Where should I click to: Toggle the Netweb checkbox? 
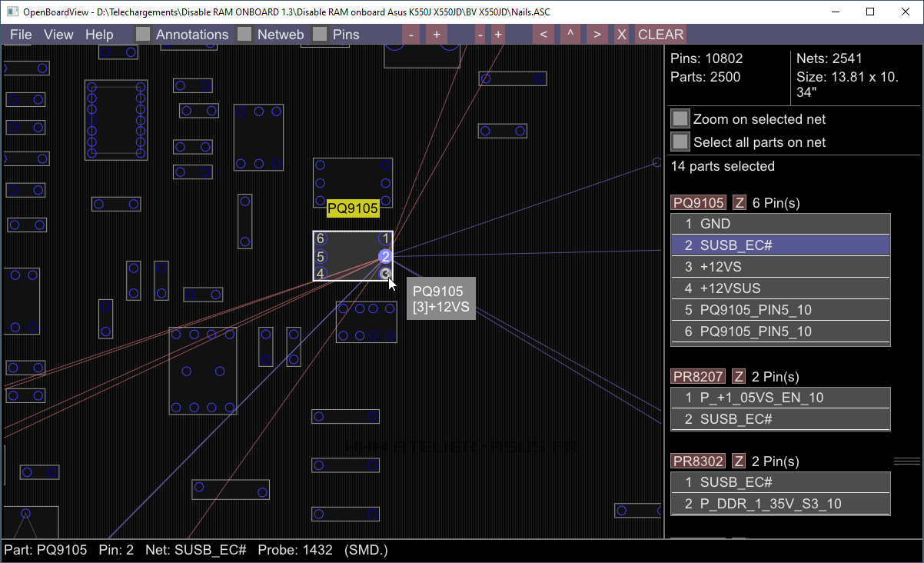(x=244, y=35)
